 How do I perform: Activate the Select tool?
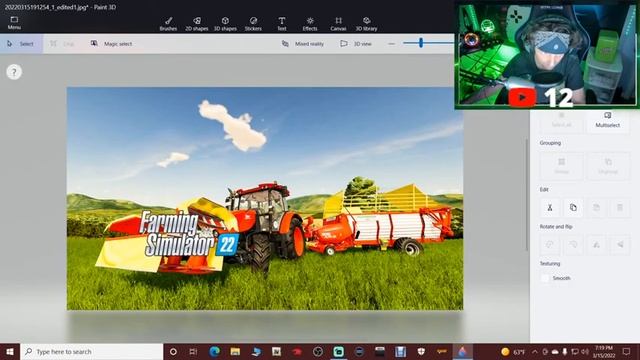[21, 44]
